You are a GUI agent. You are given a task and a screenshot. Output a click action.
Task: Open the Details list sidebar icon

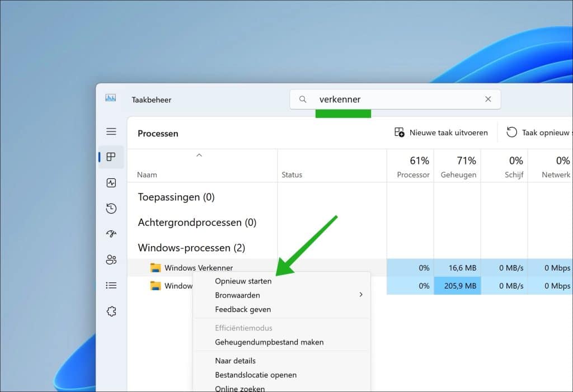(x=111, y=285)
